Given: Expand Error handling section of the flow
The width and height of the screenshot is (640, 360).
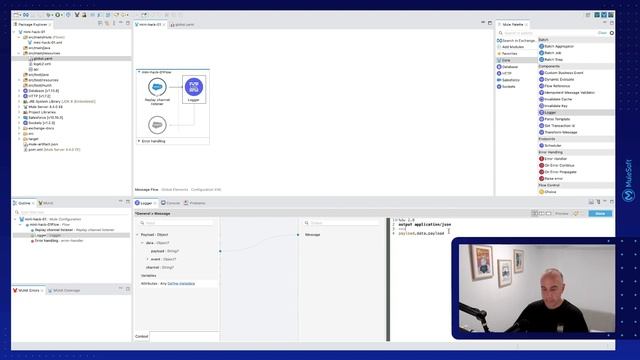Looking at the screenshot, I should coord(139,141).
